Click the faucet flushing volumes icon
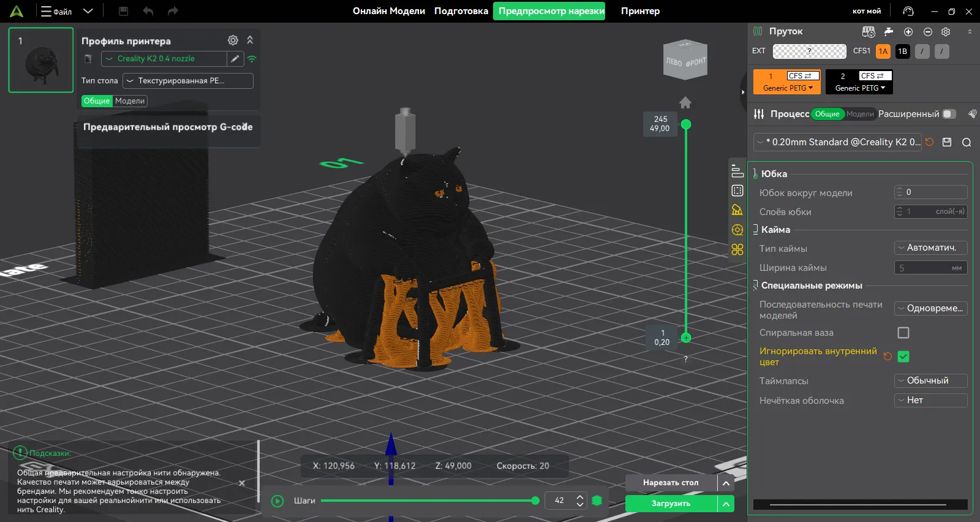Screen dimensions: 980x522 889,31
